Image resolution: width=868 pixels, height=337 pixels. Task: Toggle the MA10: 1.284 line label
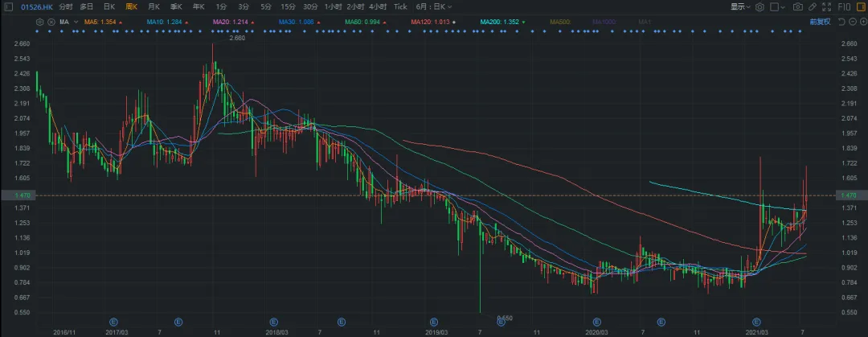tap(165, 23)
